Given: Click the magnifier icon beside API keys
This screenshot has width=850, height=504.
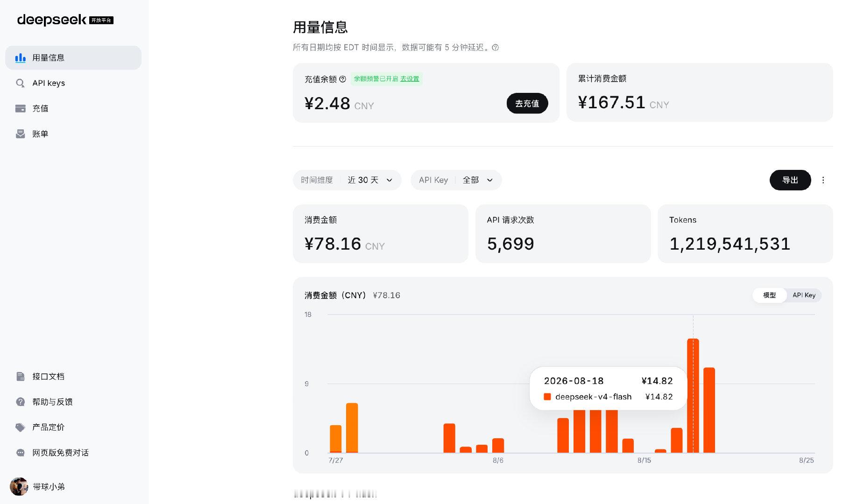Looking at the screenshot, I should pos(20,83).
